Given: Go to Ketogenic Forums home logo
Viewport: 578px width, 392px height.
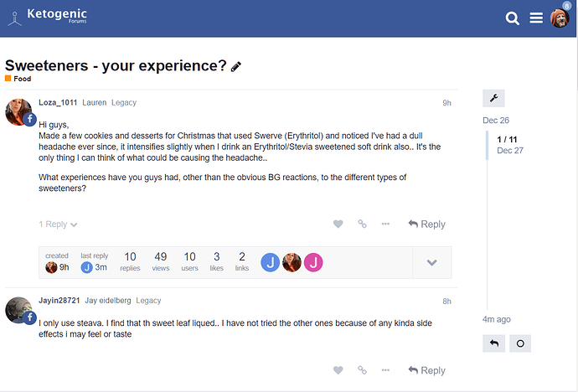Looking at the screenshot, I should pos(47,17).
